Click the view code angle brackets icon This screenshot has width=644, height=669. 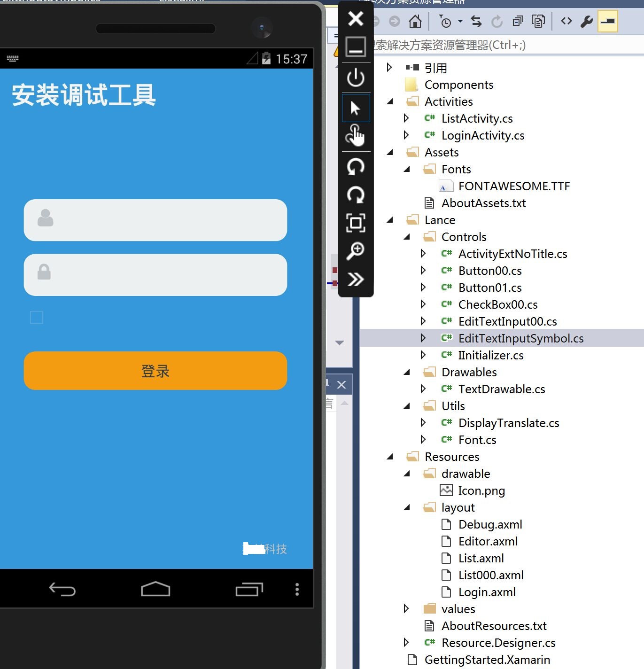point(566,21)
